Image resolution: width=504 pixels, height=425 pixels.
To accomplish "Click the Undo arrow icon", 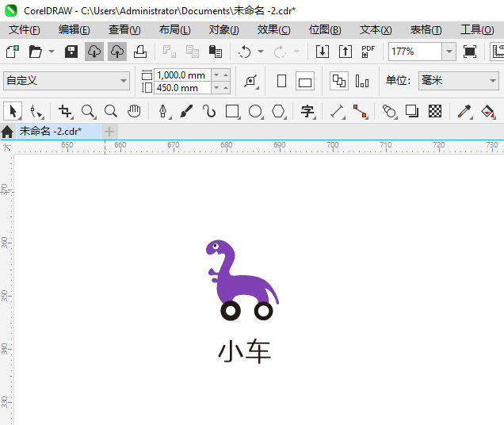I will [245, 52].
